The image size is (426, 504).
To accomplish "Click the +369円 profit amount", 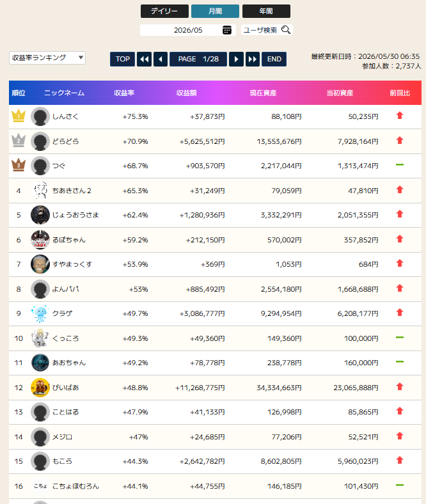I will 213,265.
